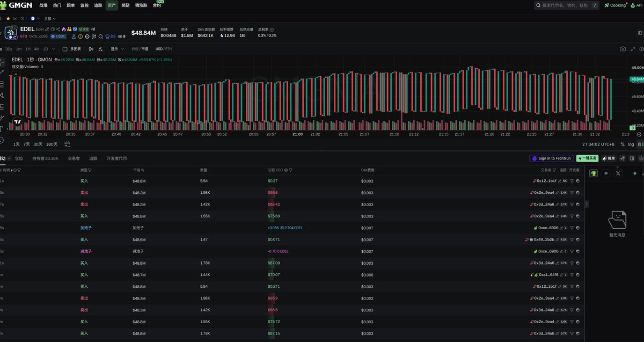This screenshot has width=644, height=342.
Task: Take a chart snapshot with the camera icon
Action: coord(623,49)
